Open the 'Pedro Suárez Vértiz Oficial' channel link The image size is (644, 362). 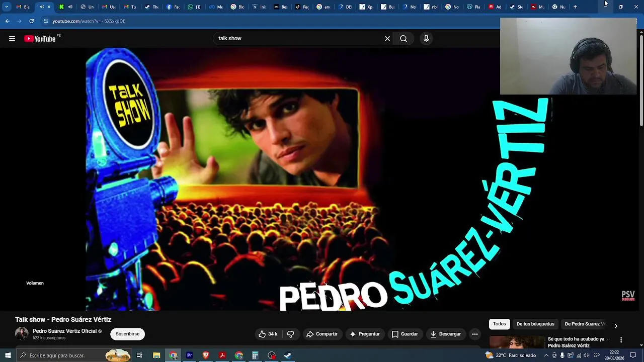[x=64, y=331]
